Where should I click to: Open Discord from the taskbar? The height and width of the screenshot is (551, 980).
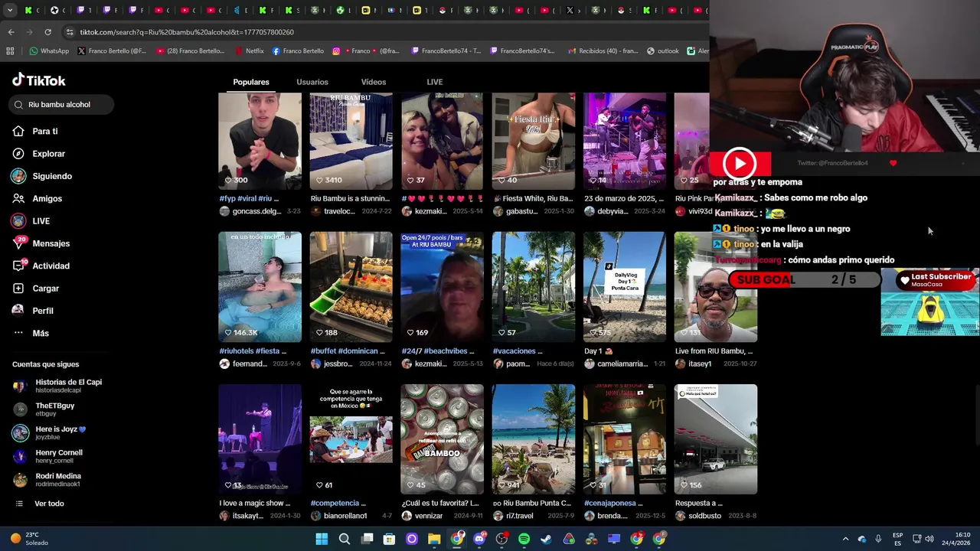click(x=479, y=539)
